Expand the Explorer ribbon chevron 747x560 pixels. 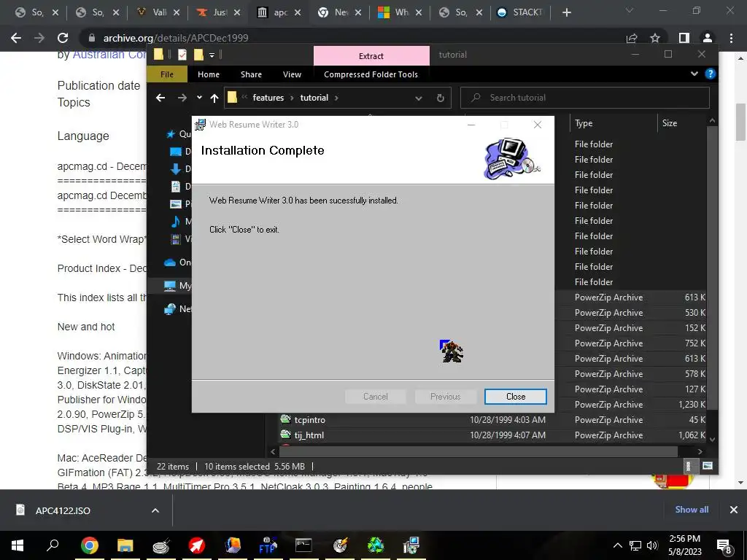694,74
